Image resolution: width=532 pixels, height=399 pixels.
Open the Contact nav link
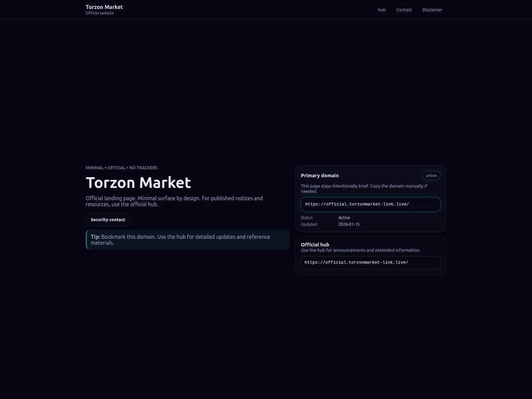pos(404,10)
